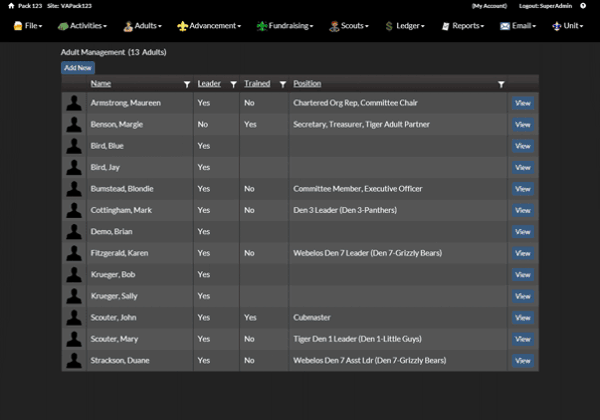Viewport: 600px width, 420px height.
Task: Click View for Bird, Jay
Action: pyautogui.click(x=523, y=167)
